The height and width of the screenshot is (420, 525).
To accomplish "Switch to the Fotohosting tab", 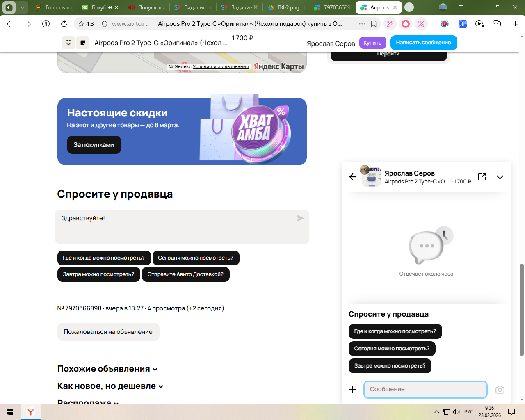I will point(54,7).
